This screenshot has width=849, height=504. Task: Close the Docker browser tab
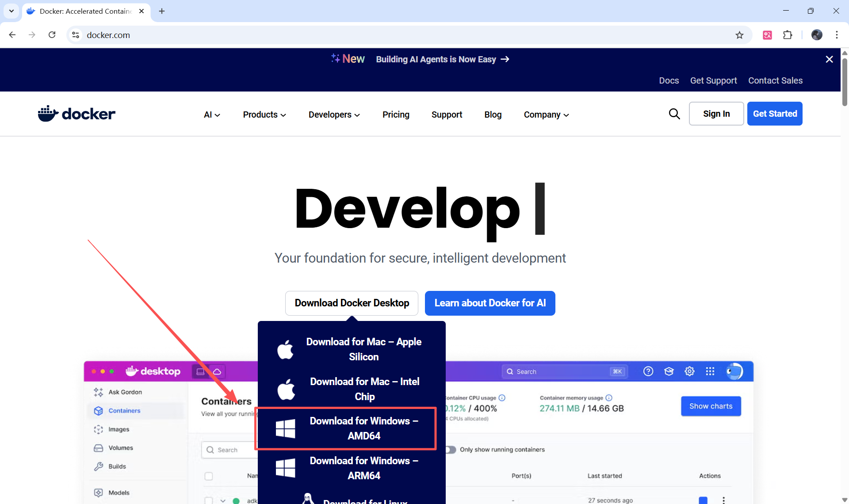141,11
